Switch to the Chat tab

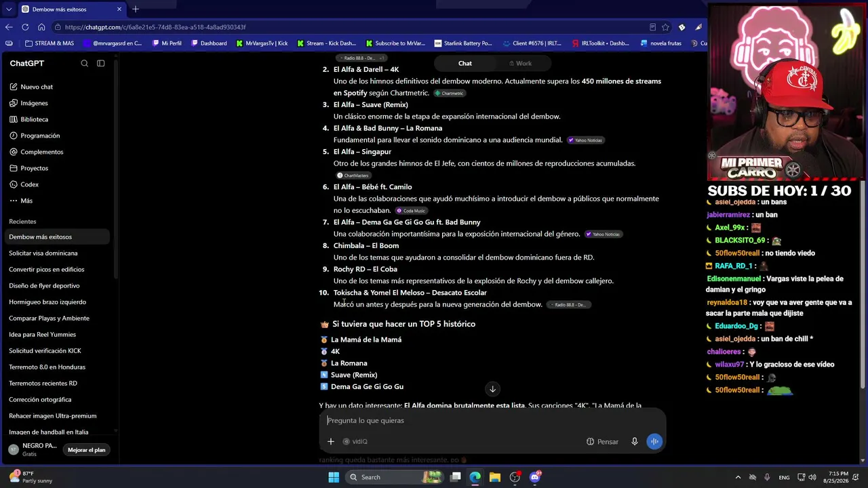465,63
